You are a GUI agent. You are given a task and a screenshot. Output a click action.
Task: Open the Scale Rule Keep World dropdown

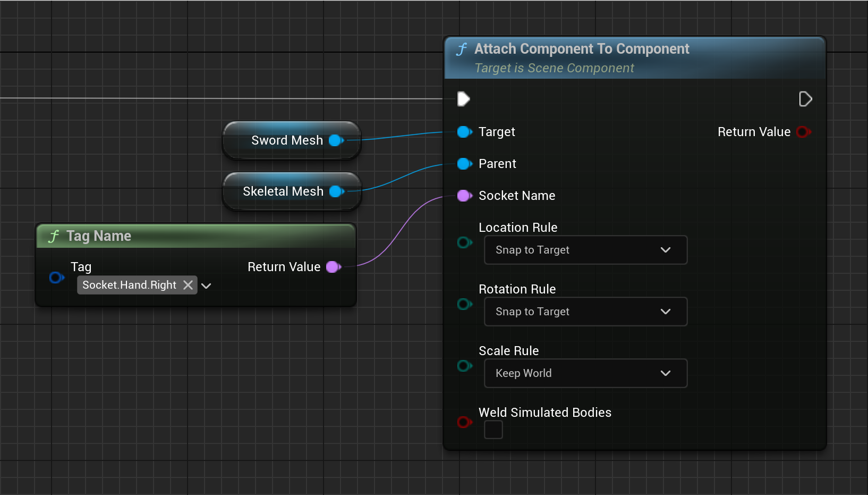(585, 373)
